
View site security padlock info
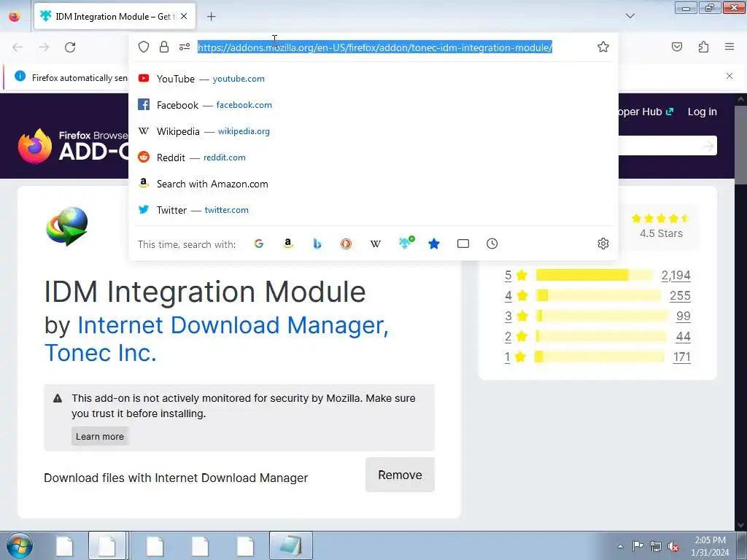tap(164, 47)
